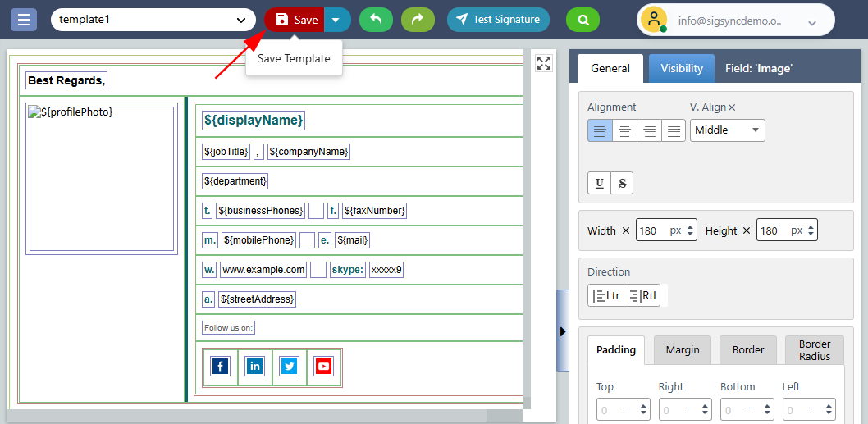Viewport: 868px width, 424px height.
Task: Open the hamburger menu
Action: click(24, 20)
